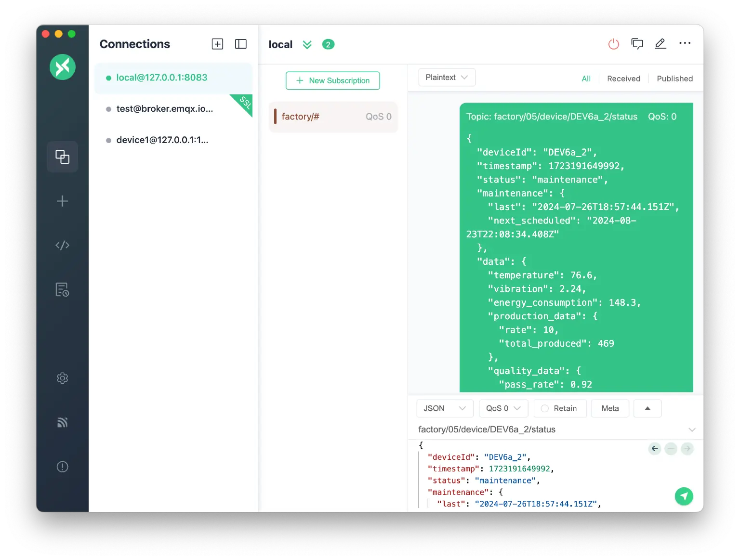Open new window via chat-window icon

pyautogui.click(x=637, y=44)
